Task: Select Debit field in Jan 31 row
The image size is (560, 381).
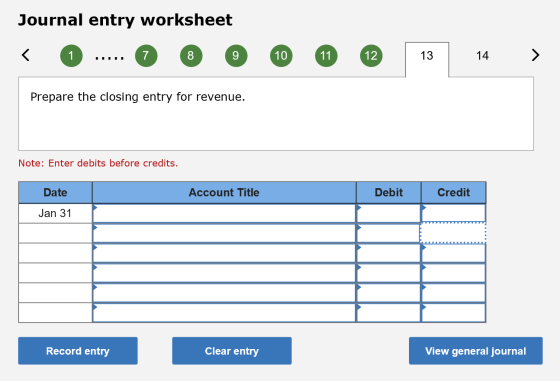Action: (x=389, y=214)
